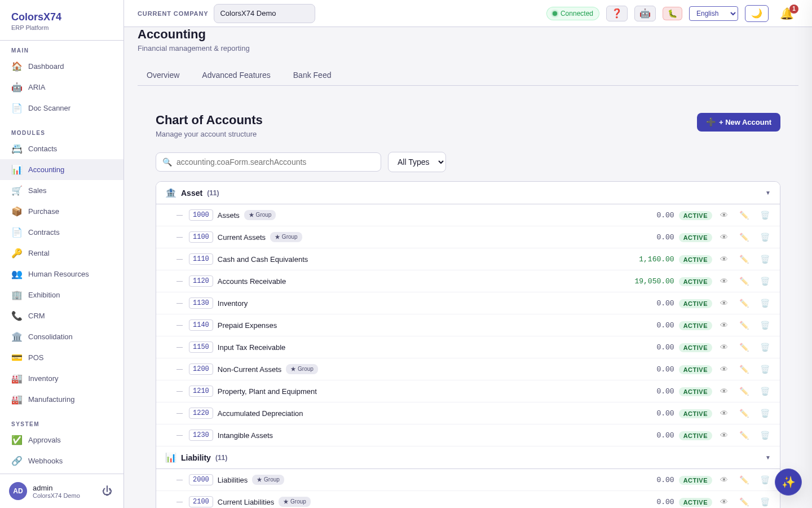Click the logout power icon
Viewport: 812px width, 508px height.
(107, 491)
